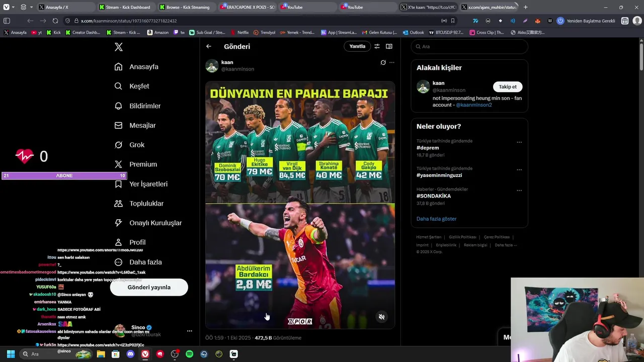Expand Daha fazla menu
Image resolution: width=644 pixels, height=362 pixels.
pos(138,262)
